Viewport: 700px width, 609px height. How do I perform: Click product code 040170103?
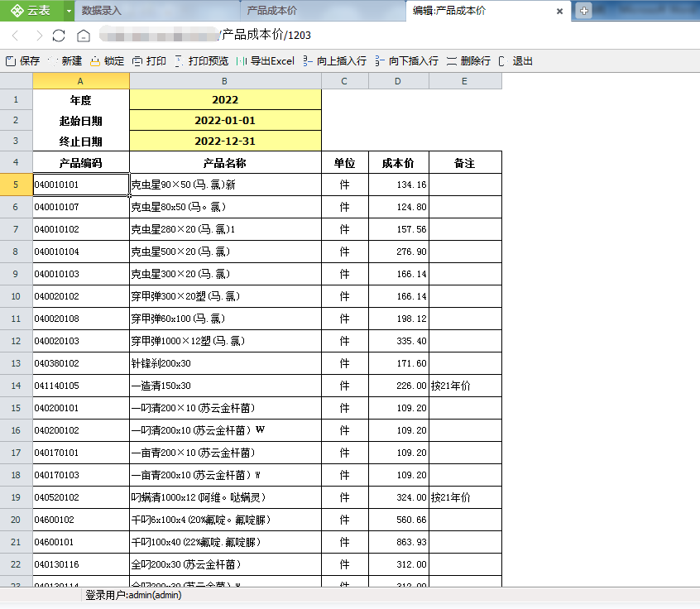pos(81,475)
